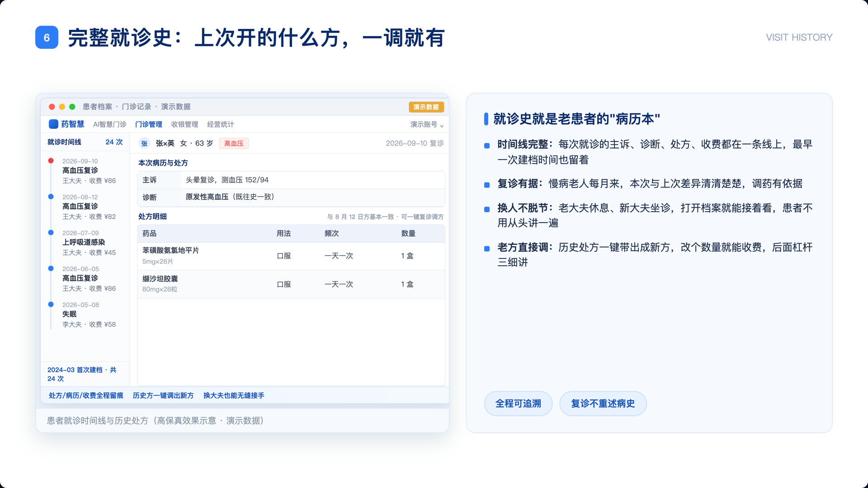Click the 历史方一键调出新方 footer label
This screenshot has width=868, height=488.
tap(163, 395)
